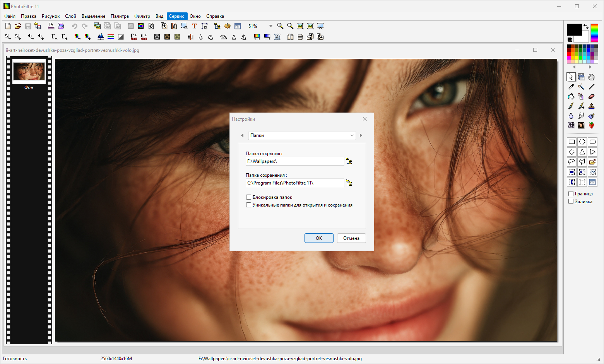Viewport: 604px width, 364px height.
Task: Browse for the opening folder
Action: [x=349, y=161]
